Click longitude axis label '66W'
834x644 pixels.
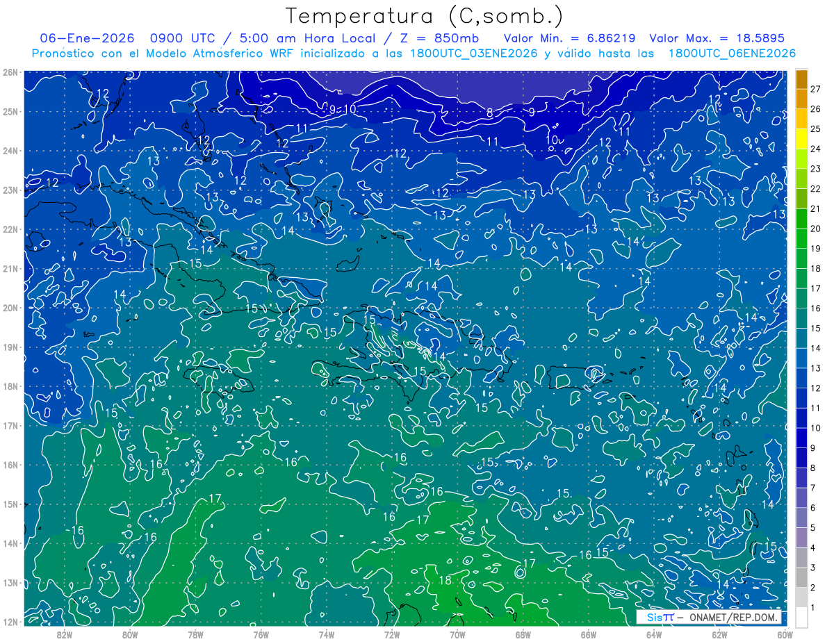589,634
